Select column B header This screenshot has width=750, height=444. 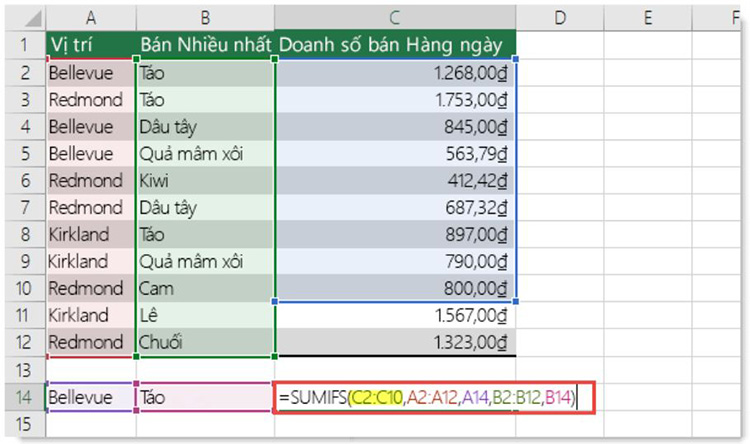point(205,18)
